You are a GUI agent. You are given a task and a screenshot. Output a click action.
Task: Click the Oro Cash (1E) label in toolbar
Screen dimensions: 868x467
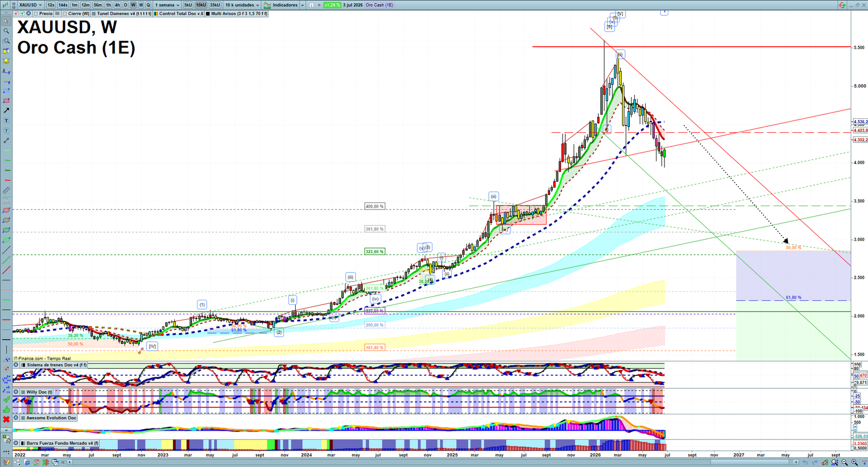click(x=379, y=5)
